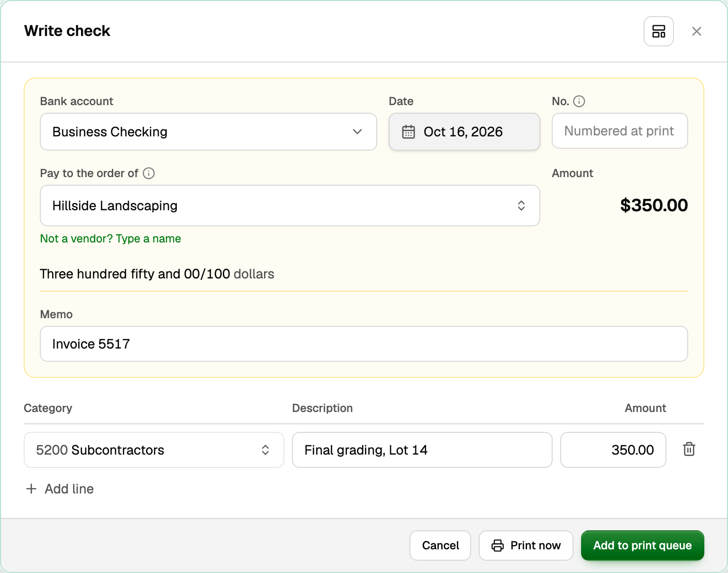Click the Cancel button
This screenshot has height=573, width=728.
440,546
